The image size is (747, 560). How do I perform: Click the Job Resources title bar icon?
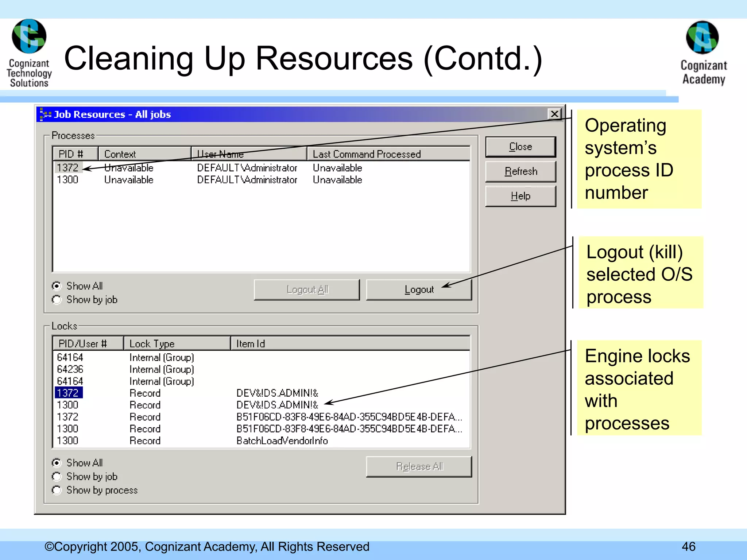coord(45,114)
